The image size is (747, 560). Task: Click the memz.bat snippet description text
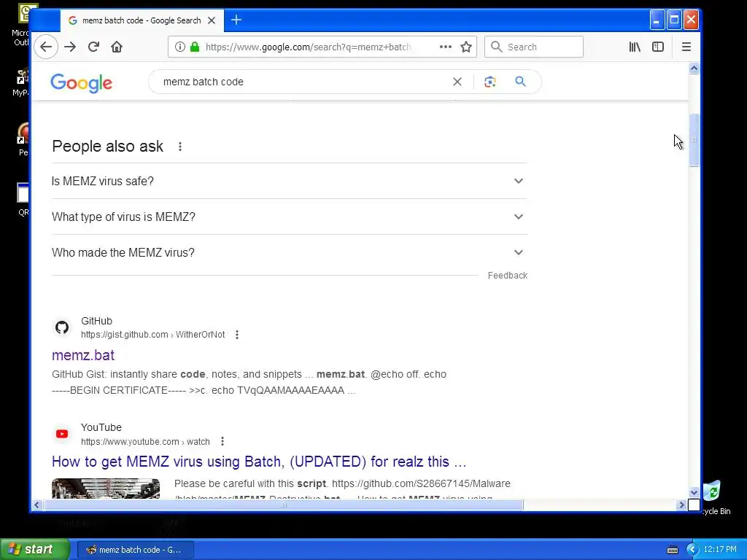coord(249,382)
